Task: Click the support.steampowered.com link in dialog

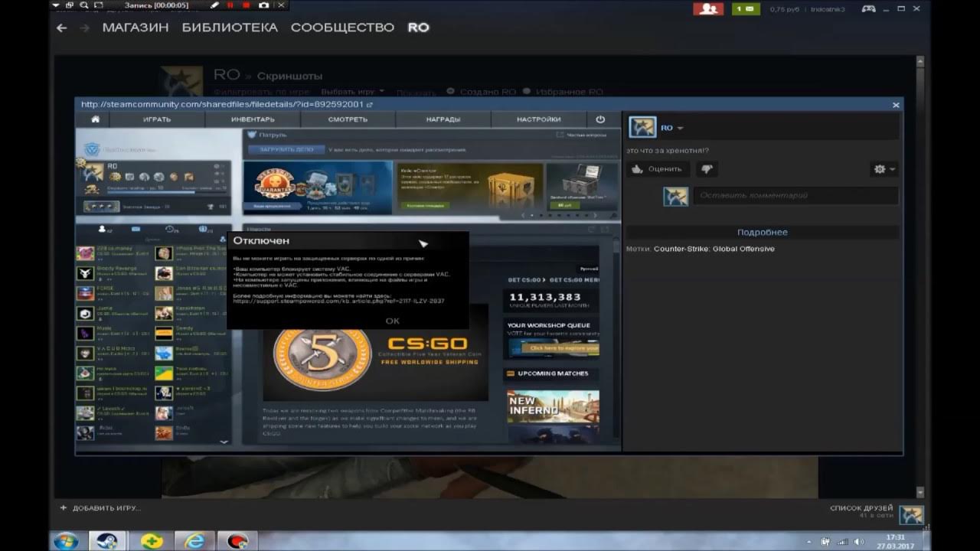Action: point(338,301)
